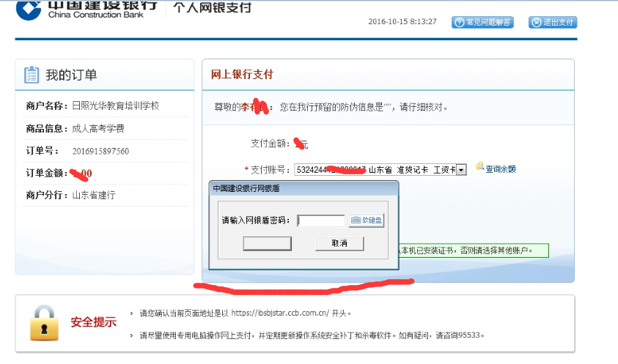Open 常见问题解答 help button

(483, 23)
